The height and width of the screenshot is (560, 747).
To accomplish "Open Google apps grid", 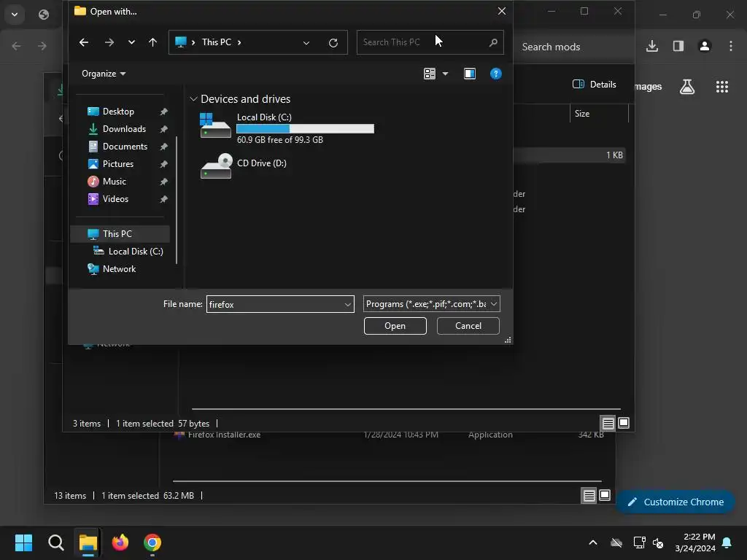I will click(721, 87).
